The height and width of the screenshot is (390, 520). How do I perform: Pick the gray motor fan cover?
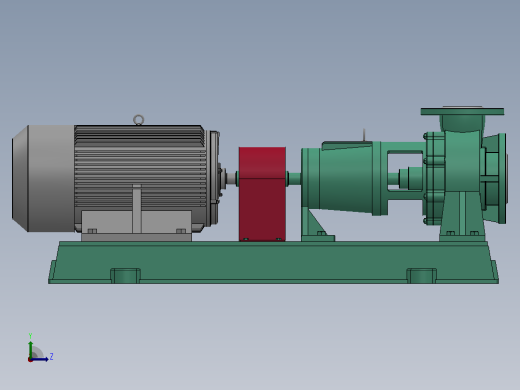tap(43, 178)
